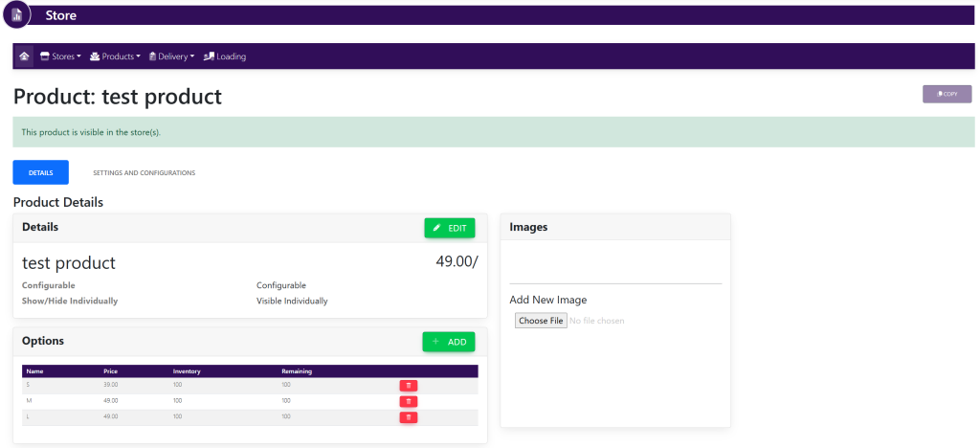This screenshot has height=448, width=980.
Task: Click the Store logo icon
Action: [15, 15]
